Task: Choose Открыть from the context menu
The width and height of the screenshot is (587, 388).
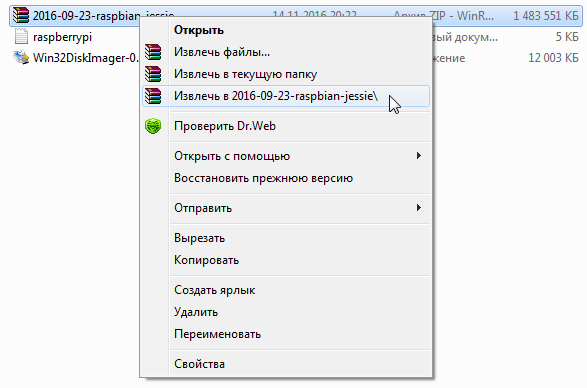Action: (x=286, y=30)
